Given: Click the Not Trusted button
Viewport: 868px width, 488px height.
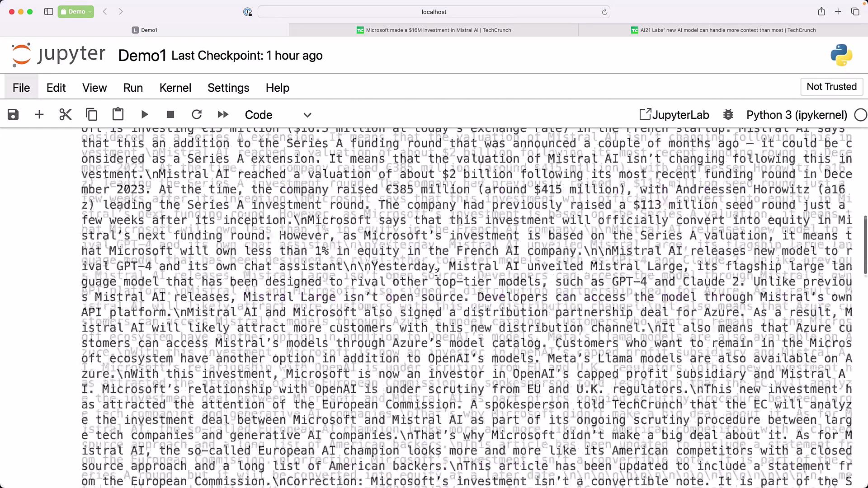Looking at the screenshot, I should point(831,87).
